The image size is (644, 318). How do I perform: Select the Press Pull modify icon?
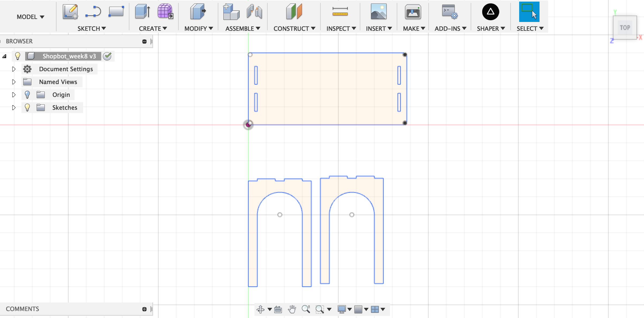(198, 12)
